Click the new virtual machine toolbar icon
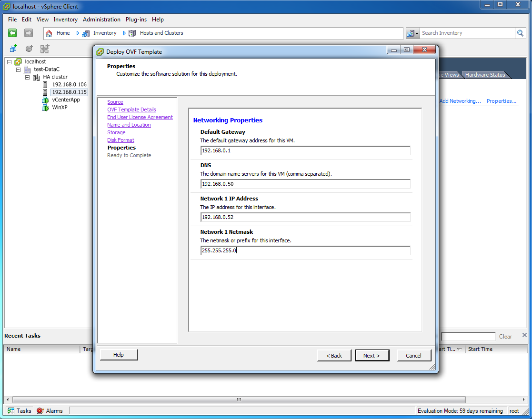 click(x=13, y=49)
